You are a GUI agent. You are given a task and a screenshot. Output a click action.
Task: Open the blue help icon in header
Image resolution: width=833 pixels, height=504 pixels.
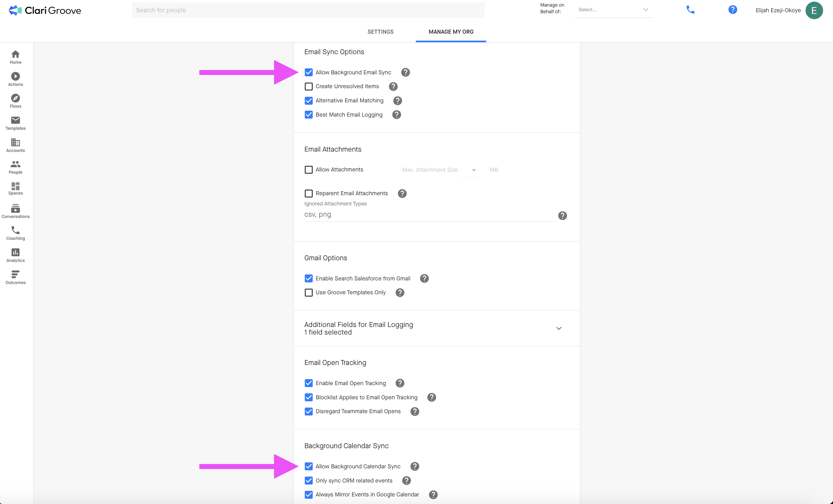[733, 10]
